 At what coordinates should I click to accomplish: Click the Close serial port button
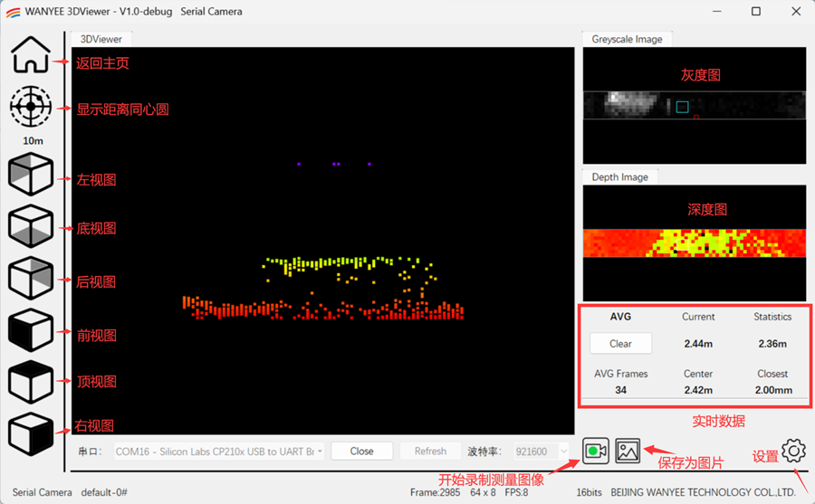coord(361,451)
